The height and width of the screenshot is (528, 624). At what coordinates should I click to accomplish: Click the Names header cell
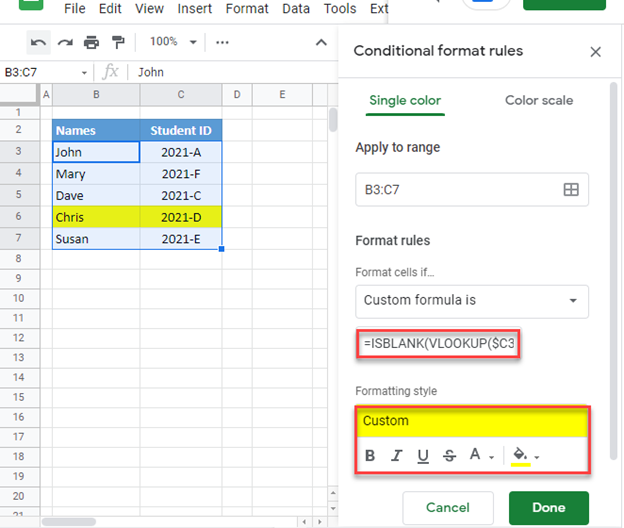[96, 130]
